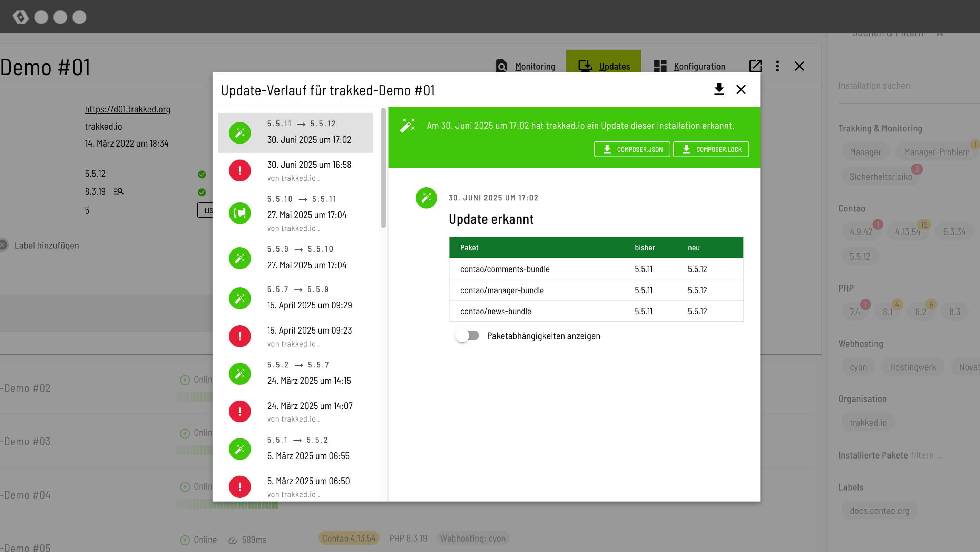Viewport: 980px width, 552px height.
Task: Click the trakked logo in top bar
Action: (x=21, y=17)
